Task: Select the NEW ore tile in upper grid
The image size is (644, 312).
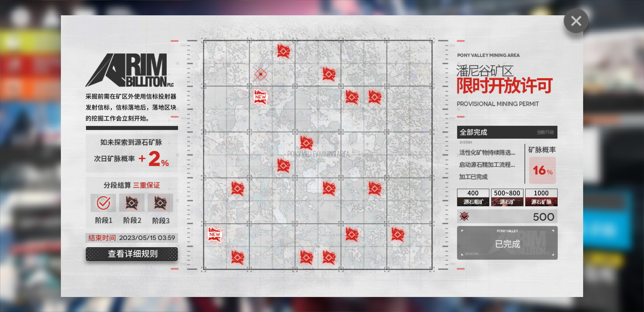Action: 261,97
